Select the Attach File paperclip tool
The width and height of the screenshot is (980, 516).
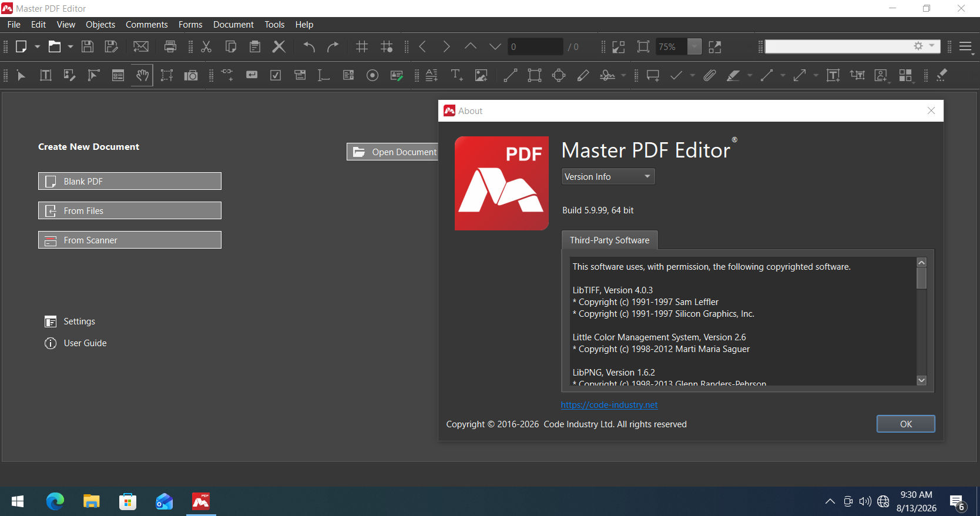pos(710,75)
